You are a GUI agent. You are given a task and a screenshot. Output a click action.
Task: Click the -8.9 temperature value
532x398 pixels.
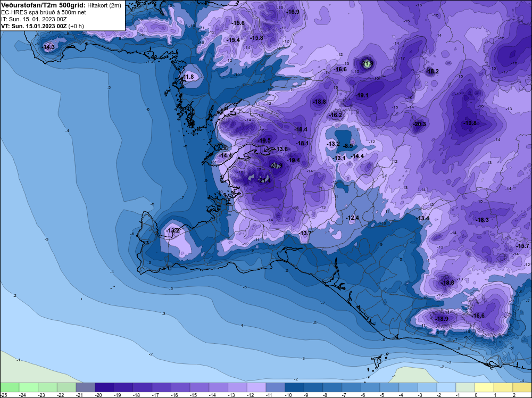pos(348,146)
